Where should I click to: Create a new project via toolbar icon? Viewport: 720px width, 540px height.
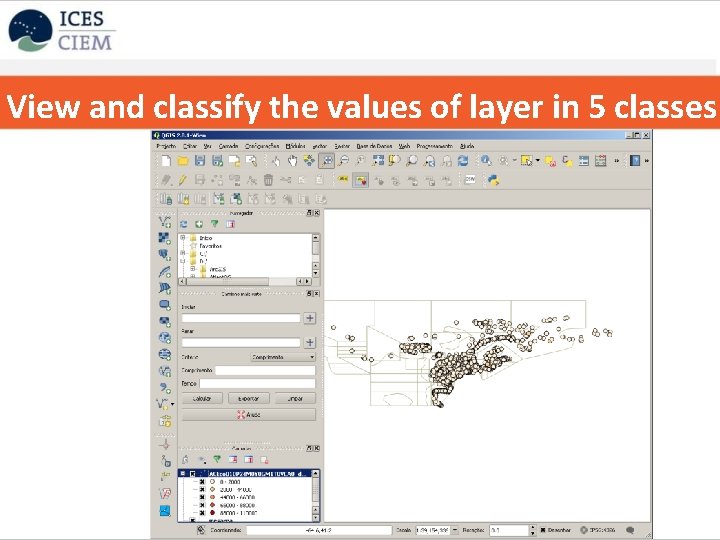tap(166, 161)
